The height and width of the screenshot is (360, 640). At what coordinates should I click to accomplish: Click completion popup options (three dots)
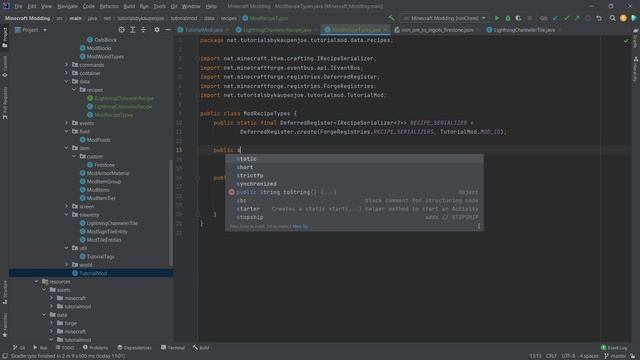coord(478,226)
